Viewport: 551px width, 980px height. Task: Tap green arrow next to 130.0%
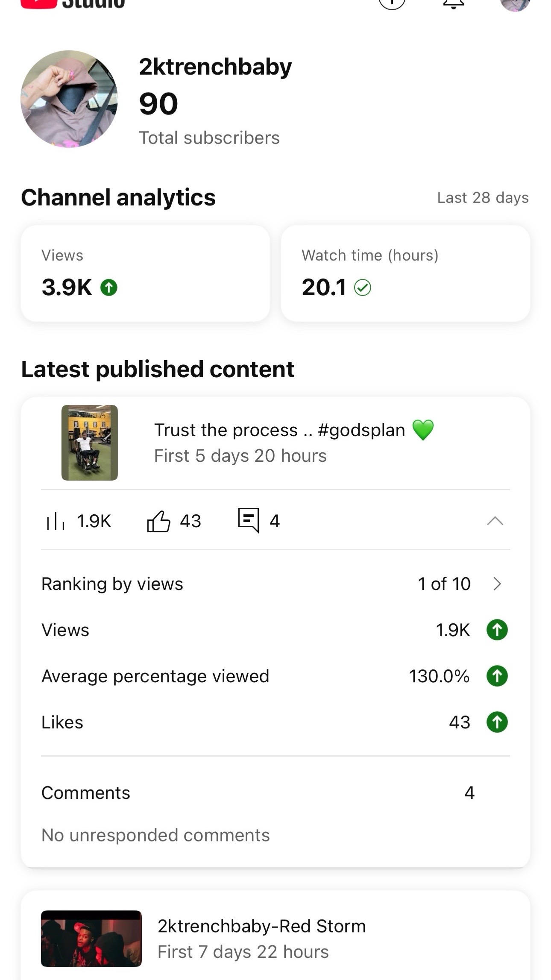497,676
